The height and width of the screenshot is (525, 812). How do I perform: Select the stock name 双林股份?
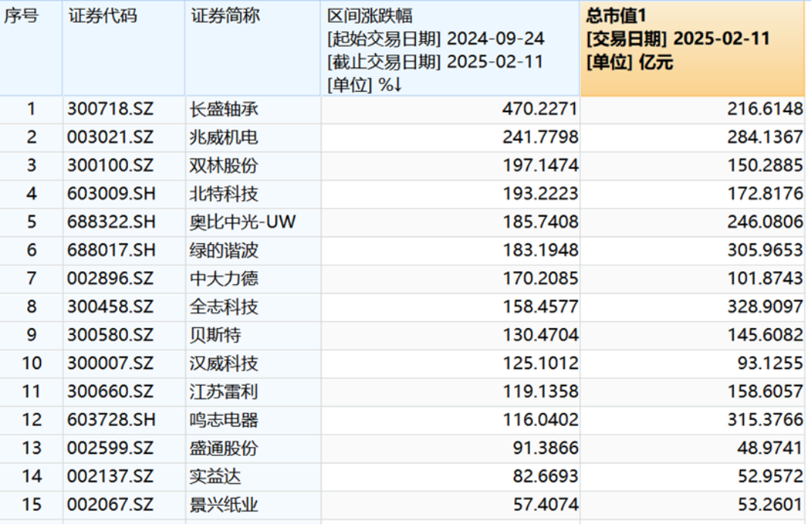pyautogui.click(x=223, y=166)
